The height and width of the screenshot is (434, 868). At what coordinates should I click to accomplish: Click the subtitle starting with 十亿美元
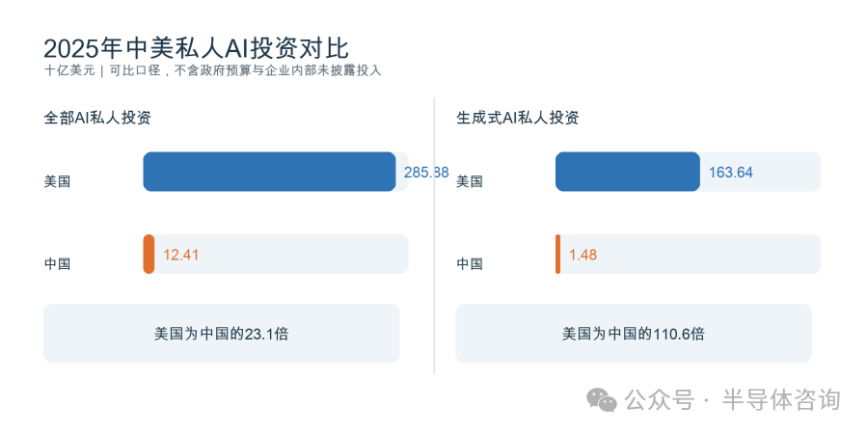[x=212, y=71]
